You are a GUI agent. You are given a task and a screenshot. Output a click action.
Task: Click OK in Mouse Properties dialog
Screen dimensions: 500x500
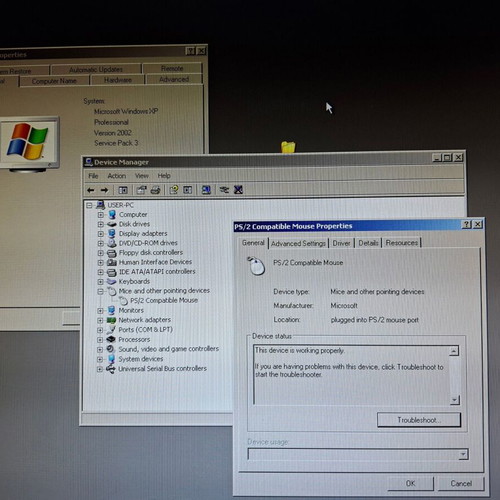click(x=411, y=483)
